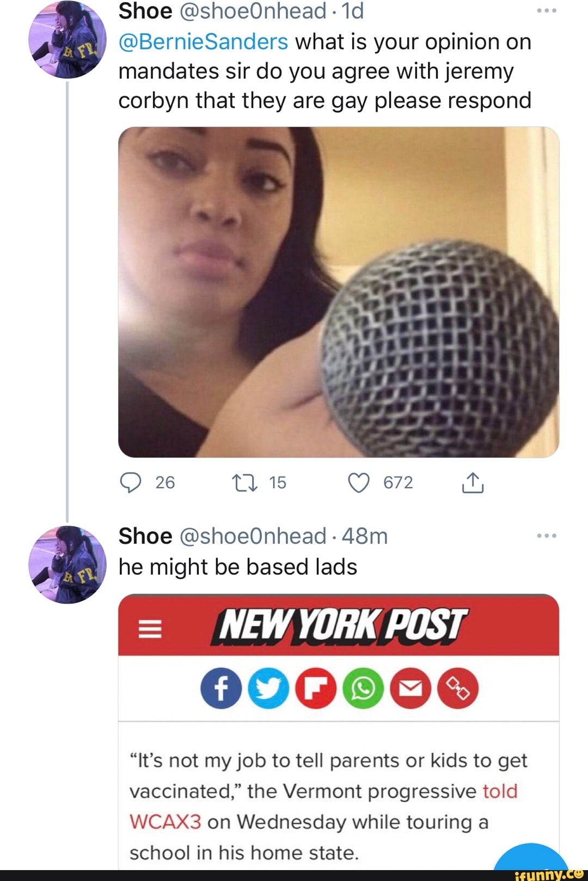
Task: Open Shoe's avatar on the second tweet
Action: click(x=68, y=564)
